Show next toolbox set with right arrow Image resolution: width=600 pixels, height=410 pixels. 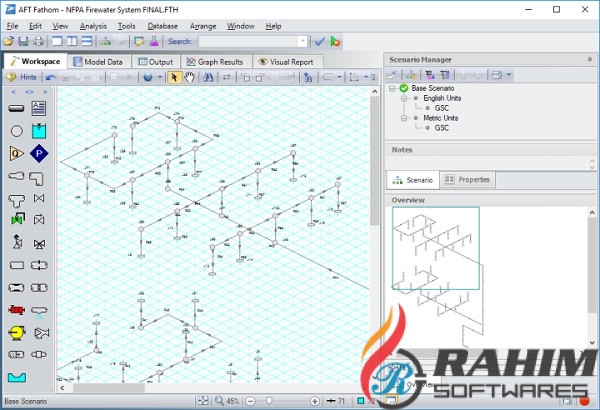(45, 92)
